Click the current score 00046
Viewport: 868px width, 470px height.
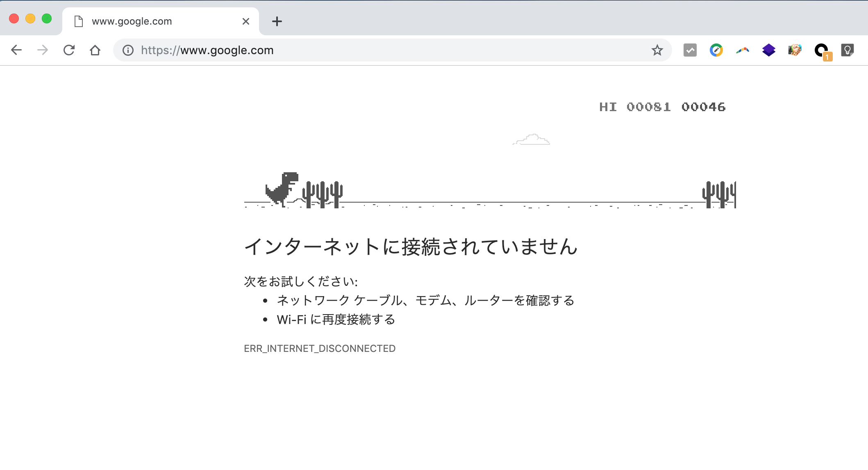[x=703, y=107]
